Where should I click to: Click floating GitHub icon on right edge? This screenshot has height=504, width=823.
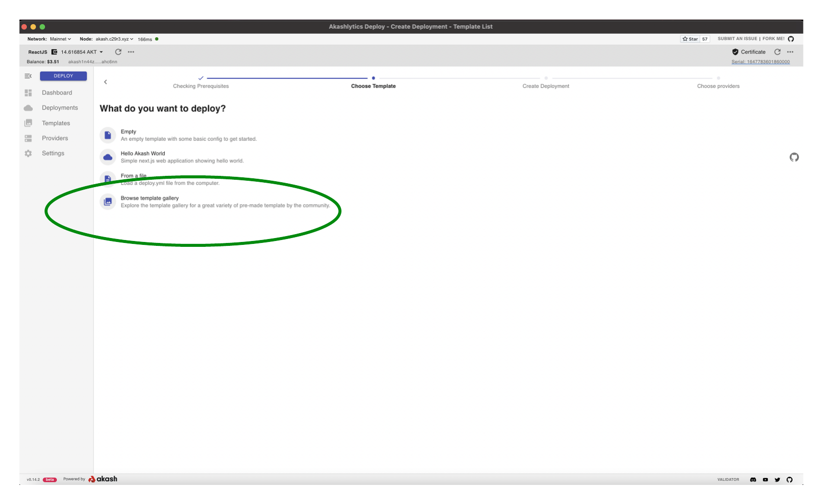tap(794, 157)
